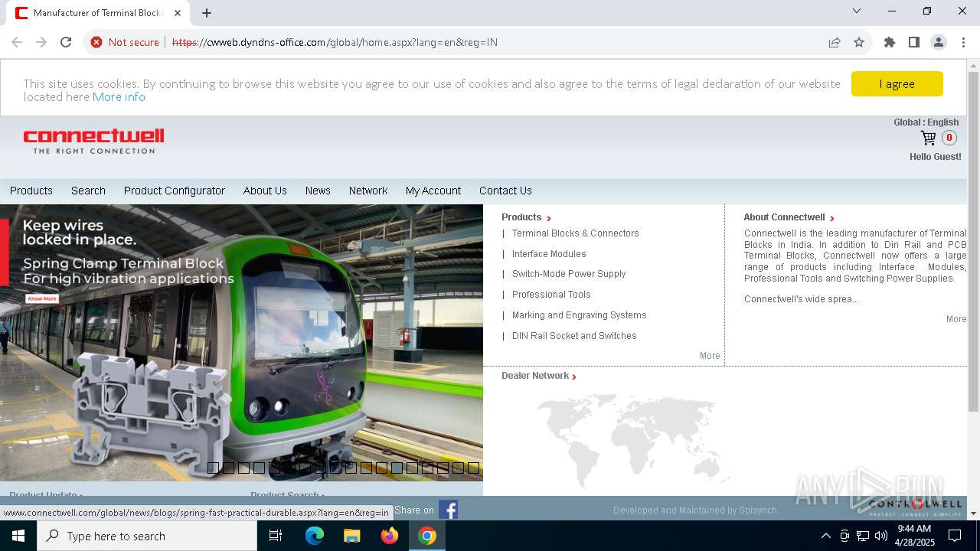Go back with the browser back arrow

pos(17,42)
